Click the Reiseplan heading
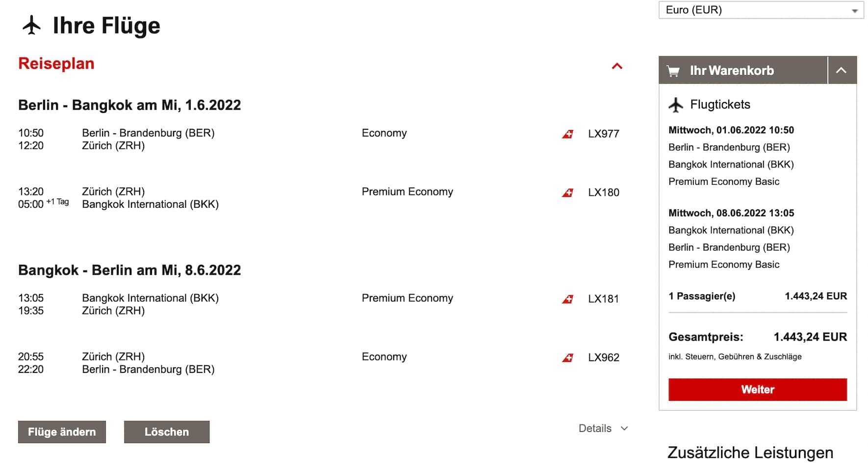Viewport: 868px width, 469px height. [56, 64]
